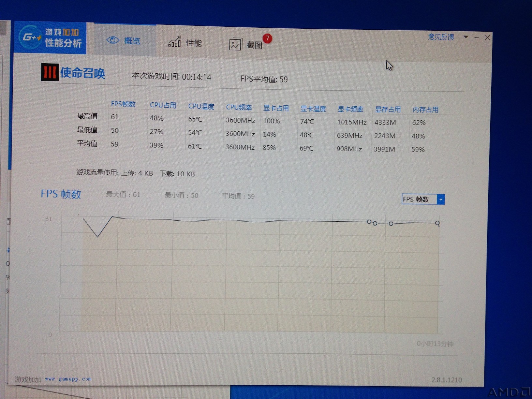Image resolution: width=532 pixels, height=399 pixels.
Task: Click the 显卡温度 column header
Action: click(313, 109)
